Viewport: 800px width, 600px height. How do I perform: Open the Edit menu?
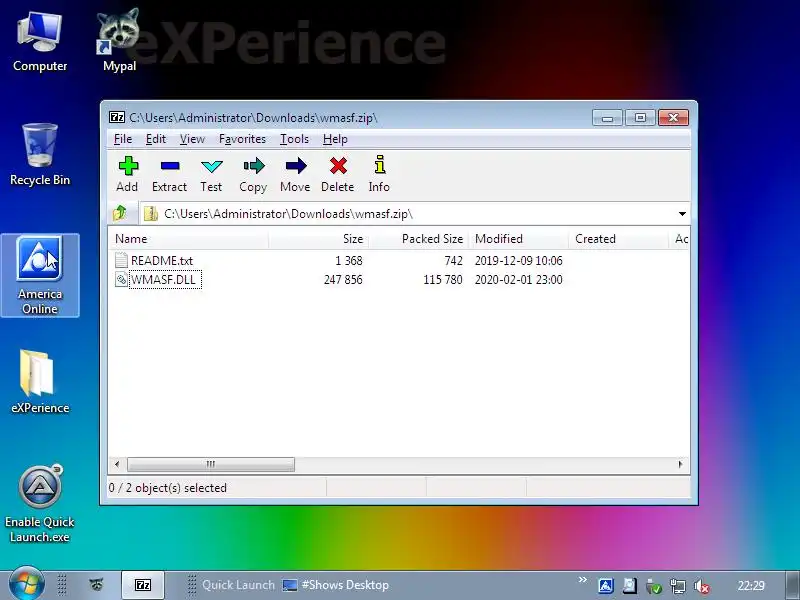pos(156,139)
